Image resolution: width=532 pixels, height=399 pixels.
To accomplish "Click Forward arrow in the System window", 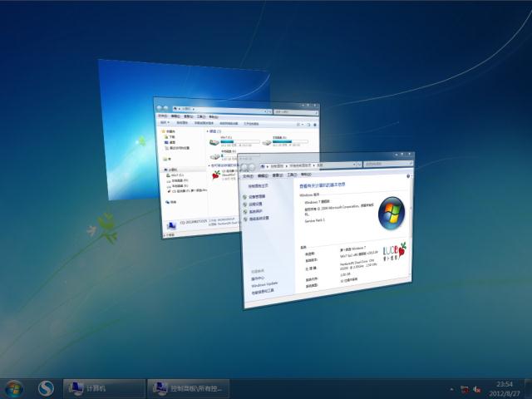I will tap(252, 167).
